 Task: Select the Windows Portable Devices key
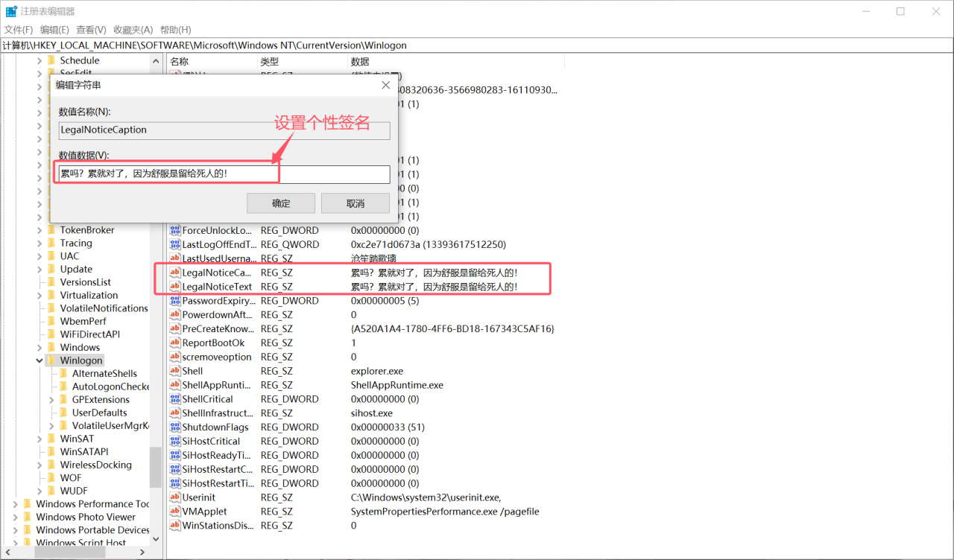92,530
